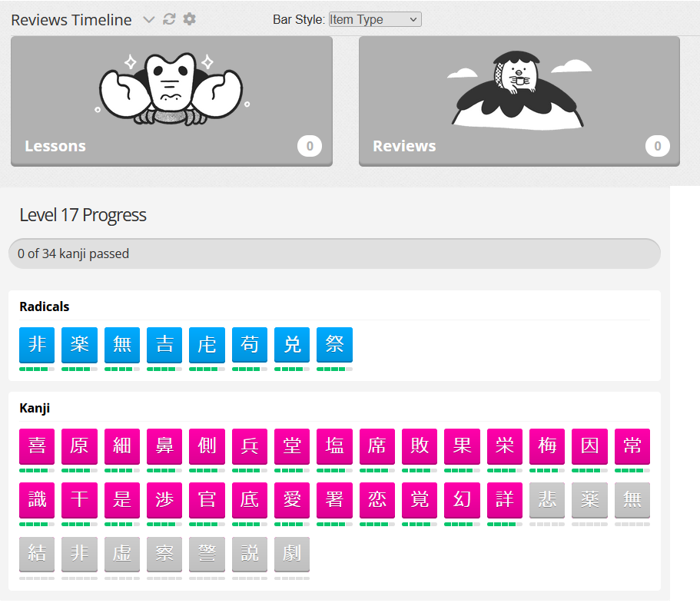Click the kanji passed progress bar

[x=334, y=253]
